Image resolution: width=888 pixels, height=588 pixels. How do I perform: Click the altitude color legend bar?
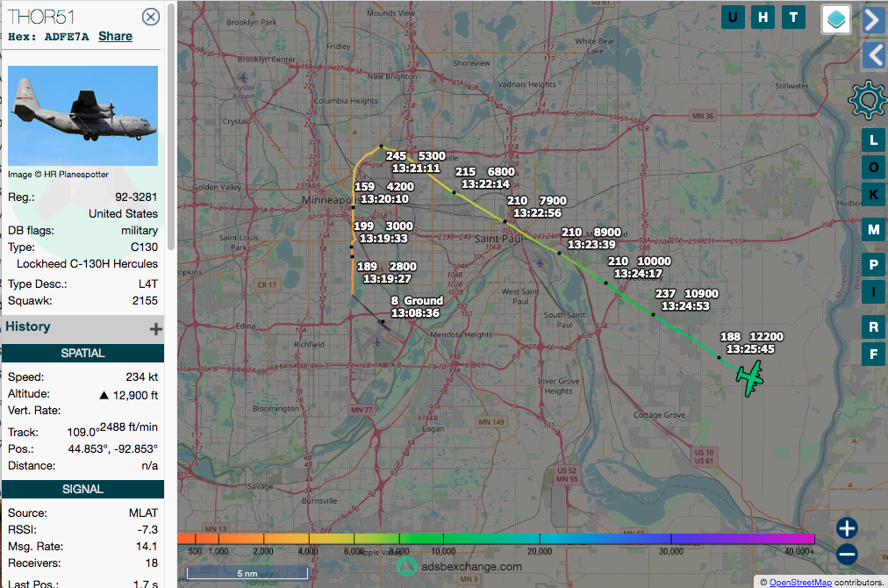[x=496, y=539]
